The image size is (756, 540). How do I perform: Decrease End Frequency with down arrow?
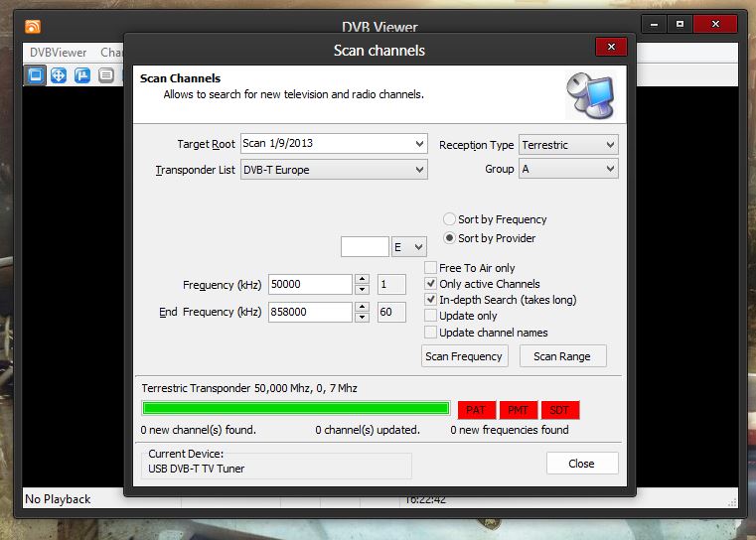point(362,318)
